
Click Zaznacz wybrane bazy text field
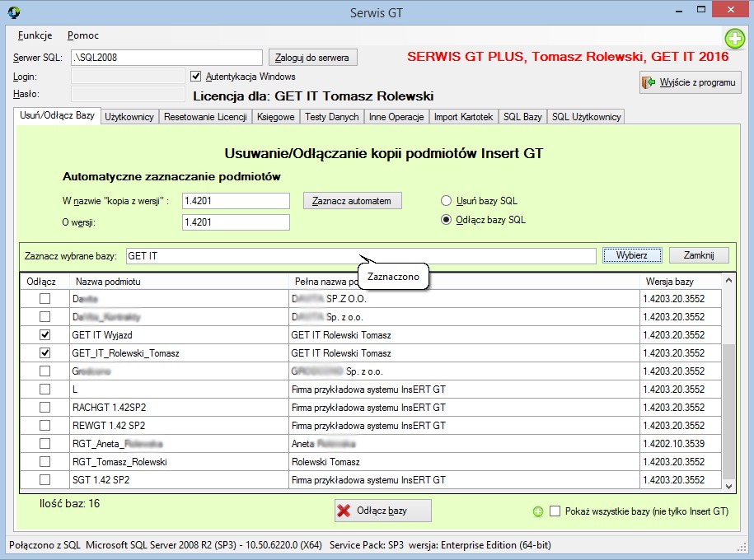point(361,256)
